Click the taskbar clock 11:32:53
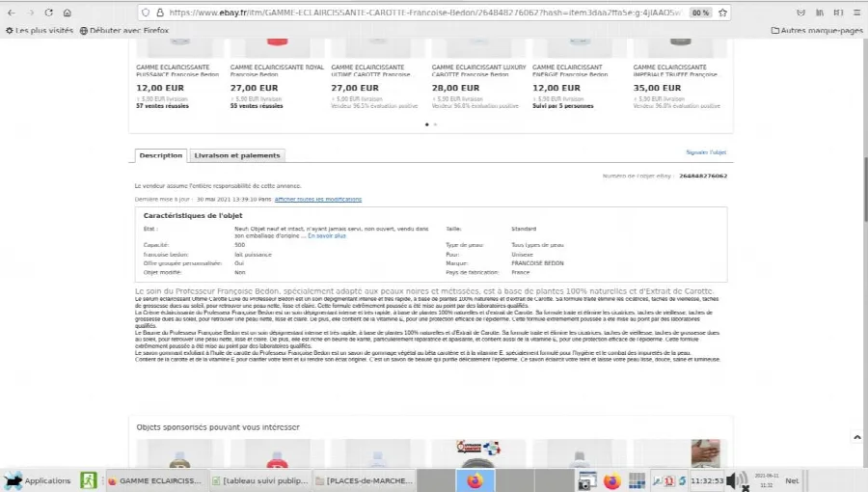Image resolution: width=868 pixels, height=492 pixels. (707, 480)
